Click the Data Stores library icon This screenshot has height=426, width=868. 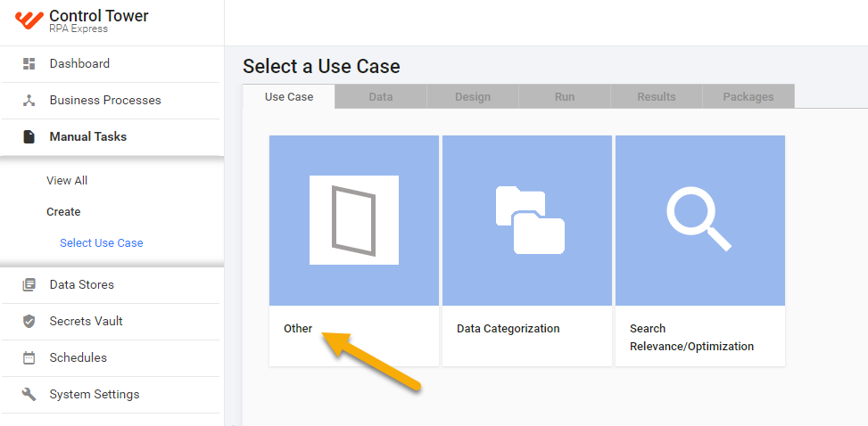coord(29,285)
